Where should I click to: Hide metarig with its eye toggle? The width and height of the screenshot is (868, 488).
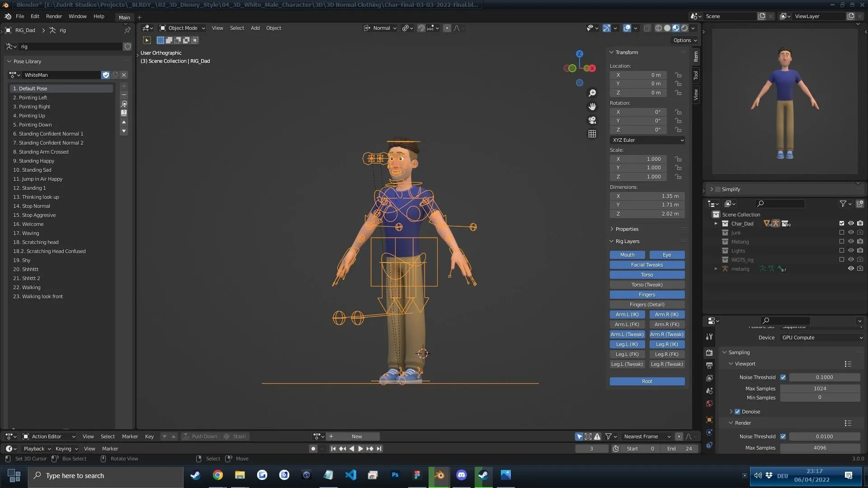coord(851,268)
